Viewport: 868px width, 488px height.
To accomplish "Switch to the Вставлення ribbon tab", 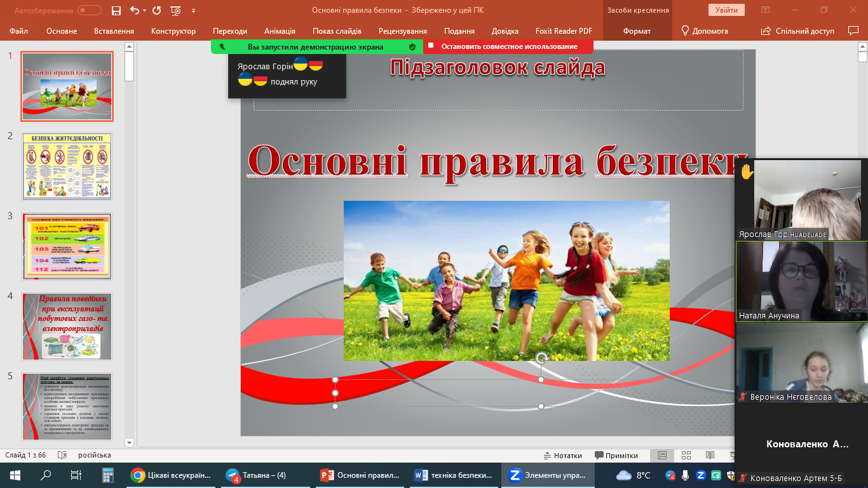I will [114, 31].
